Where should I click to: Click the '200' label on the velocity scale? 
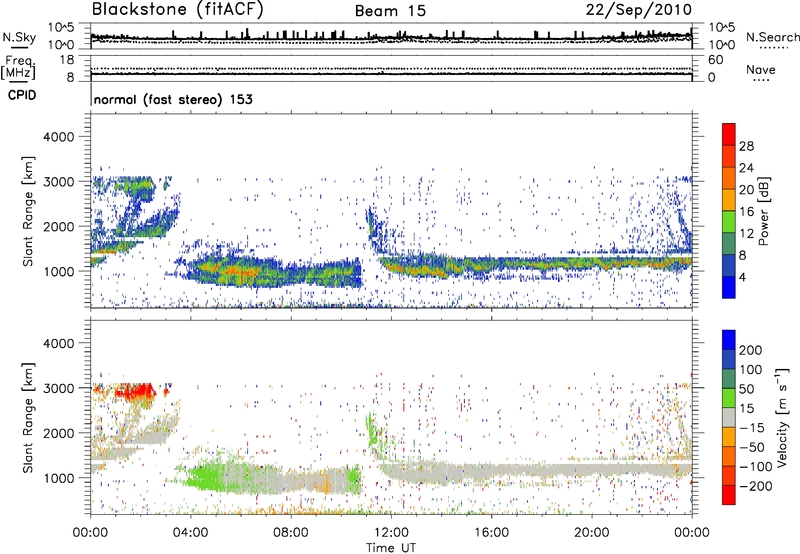click(x=750, y=350)
